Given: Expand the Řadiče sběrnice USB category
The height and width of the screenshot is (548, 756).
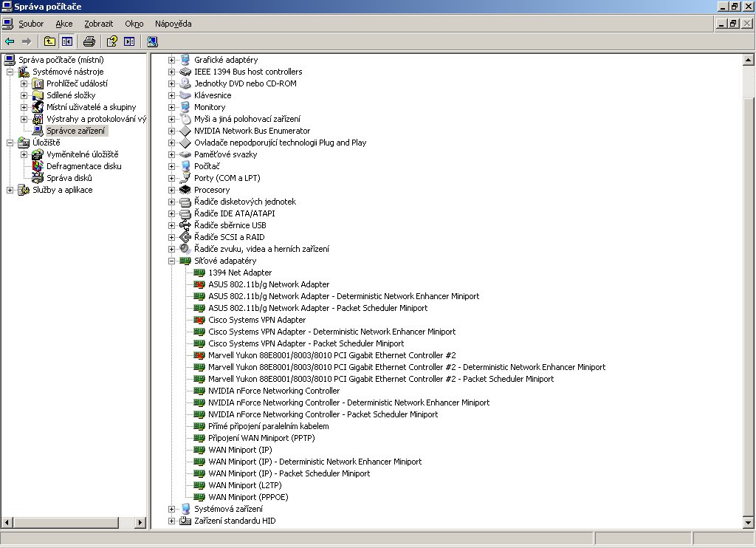Looking at the screenshot, I should 172,225.
